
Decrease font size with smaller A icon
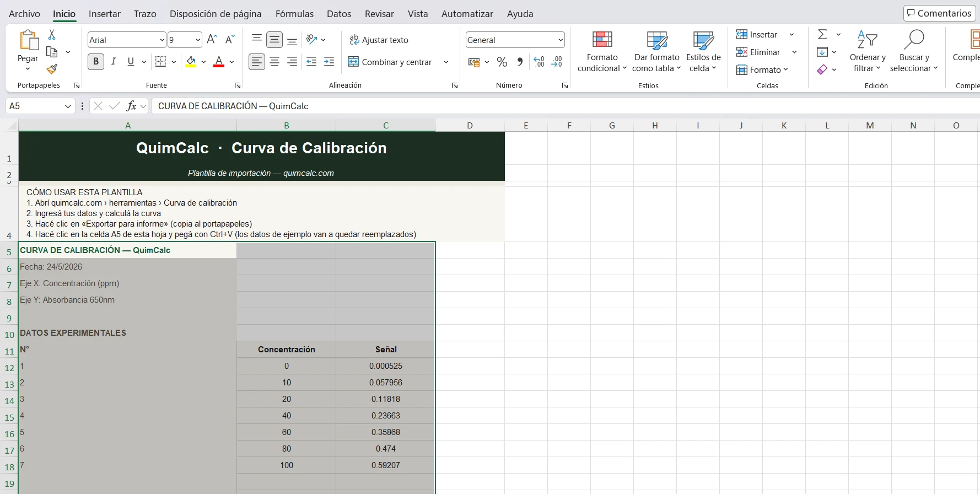click(230, 39)
